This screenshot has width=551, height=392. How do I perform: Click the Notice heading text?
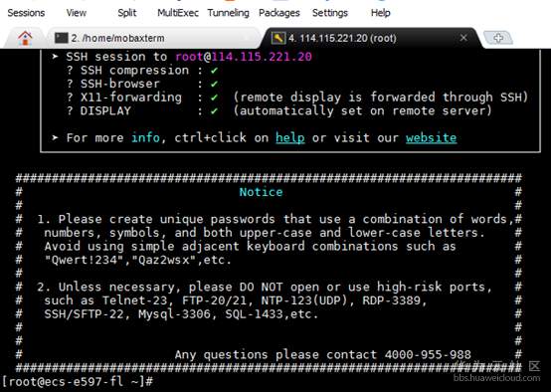pyautogui.click(x=262, y=192)
